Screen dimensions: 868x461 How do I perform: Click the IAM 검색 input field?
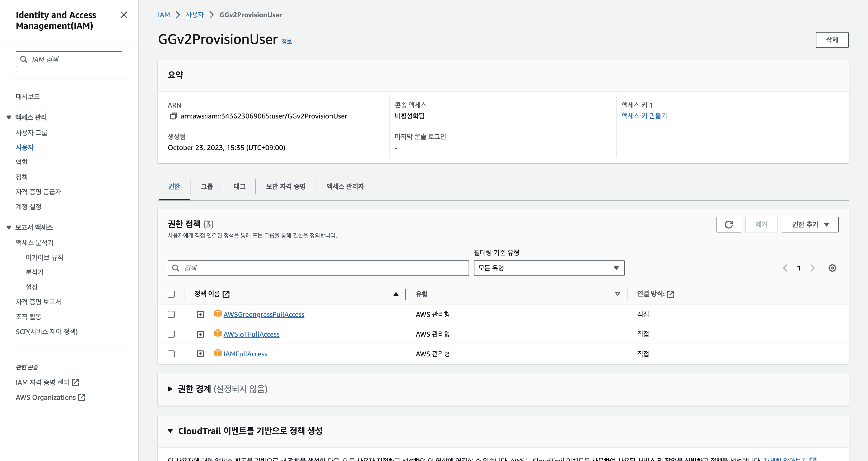tap(69, 59)
